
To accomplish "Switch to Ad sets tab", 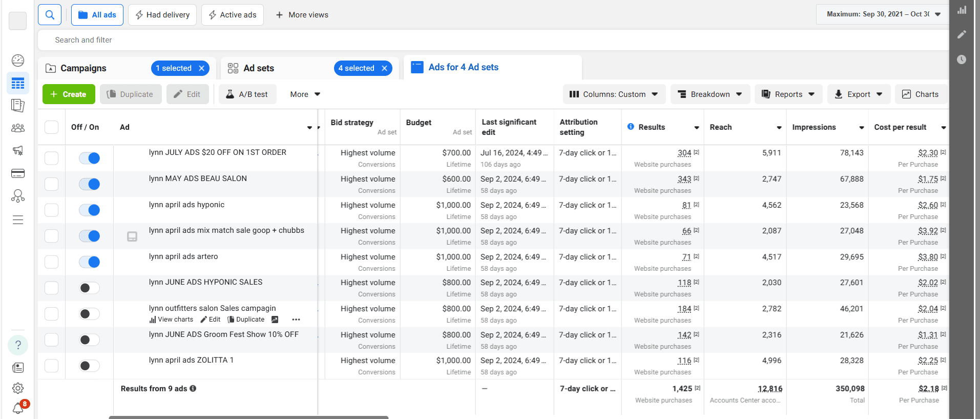I will (309, 68).
